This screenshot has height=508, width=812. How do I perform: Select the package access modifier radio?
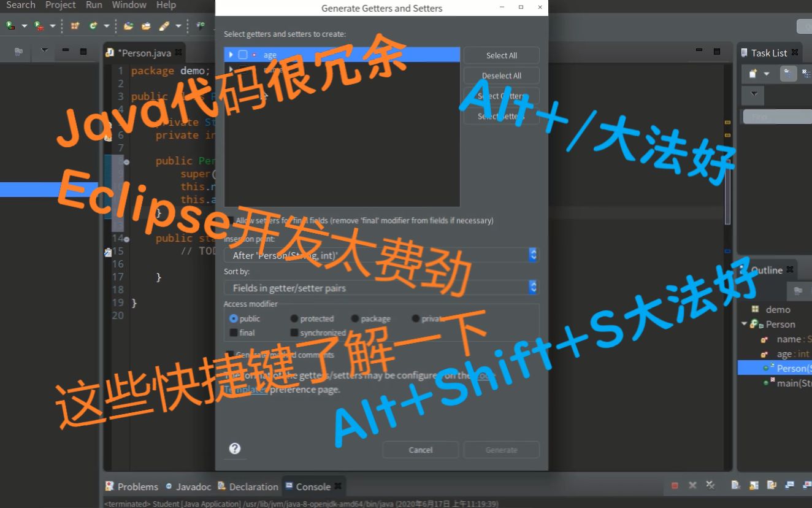(355, 318)
